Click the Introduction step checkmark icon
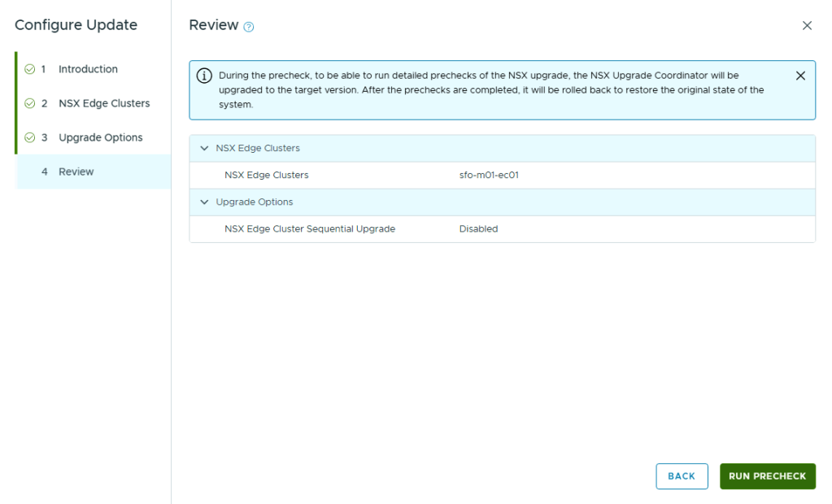832x504 pixels. click(x=30, y=69)
